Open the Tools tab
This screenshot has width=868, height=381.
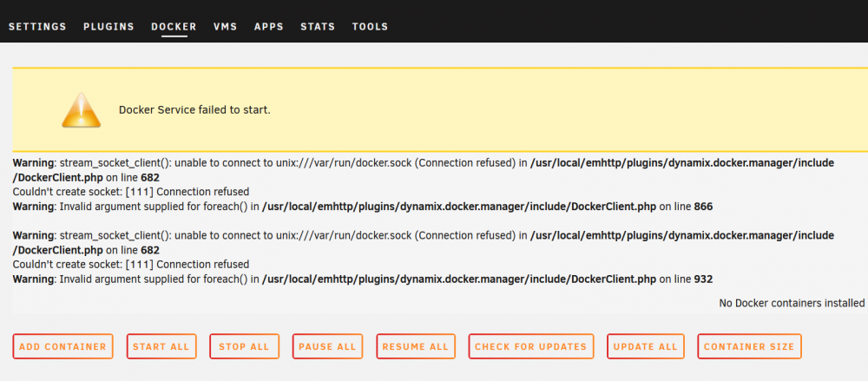370,27
